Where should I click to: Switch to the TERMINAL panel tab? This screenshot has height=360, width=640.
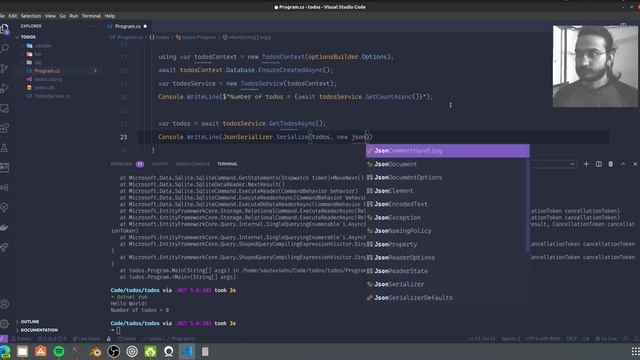[x=227, y=164]
